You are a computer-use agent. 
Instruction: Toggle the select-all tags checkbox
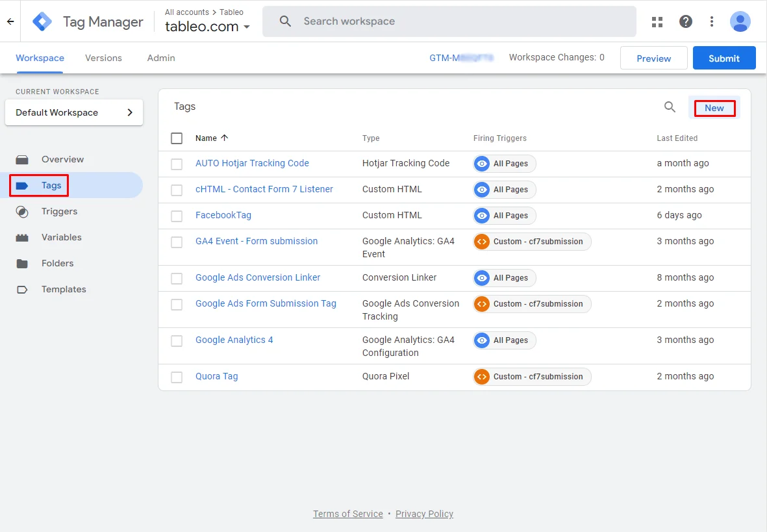(177, 138)
